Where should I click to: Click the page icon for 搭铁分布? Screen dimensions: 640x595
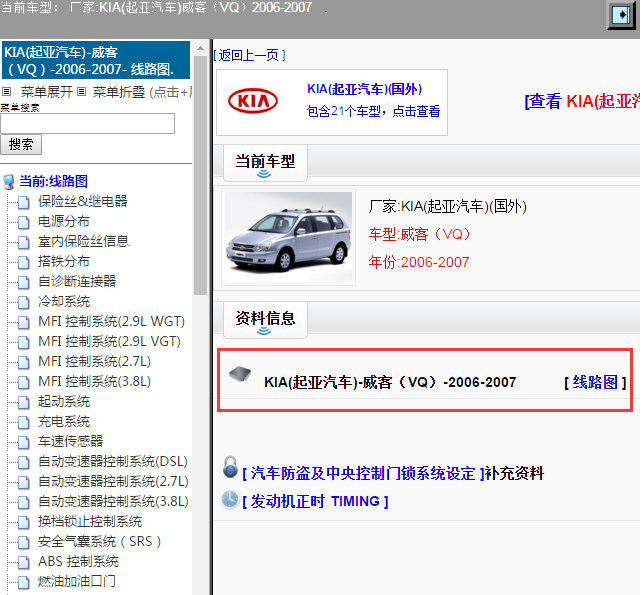click(x=24, y=262)
